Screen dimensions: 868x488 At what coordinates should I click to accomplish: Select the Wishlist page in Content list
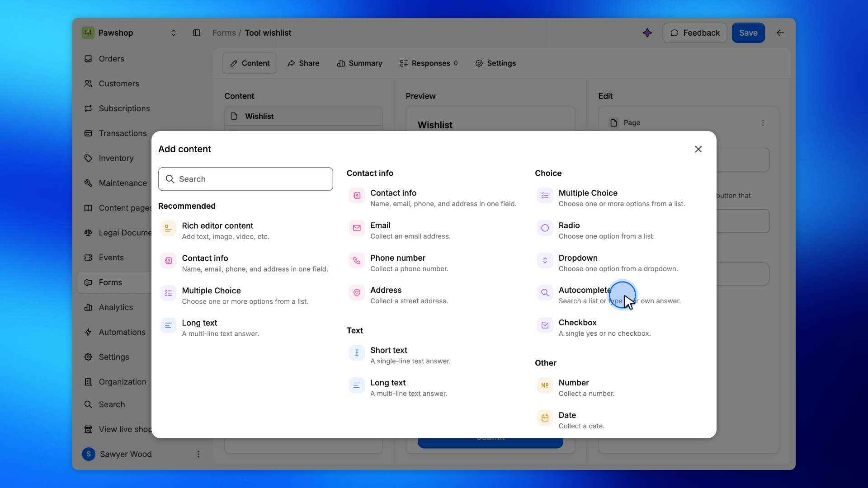303,116
